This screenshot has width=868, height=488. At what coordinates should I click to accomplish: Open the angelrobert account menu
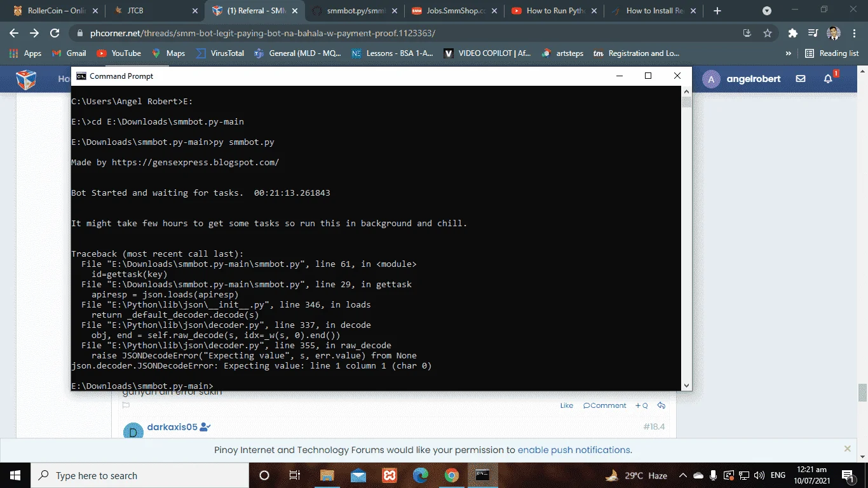(x=742, y=79)
